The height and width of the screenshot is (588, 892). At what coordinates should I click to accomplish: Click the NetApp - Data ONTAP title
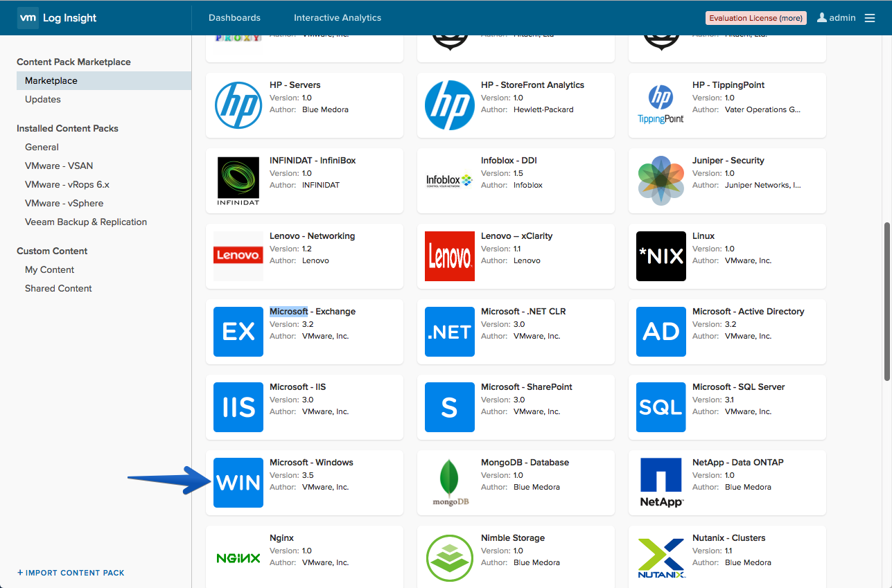[x=738, y=463]
